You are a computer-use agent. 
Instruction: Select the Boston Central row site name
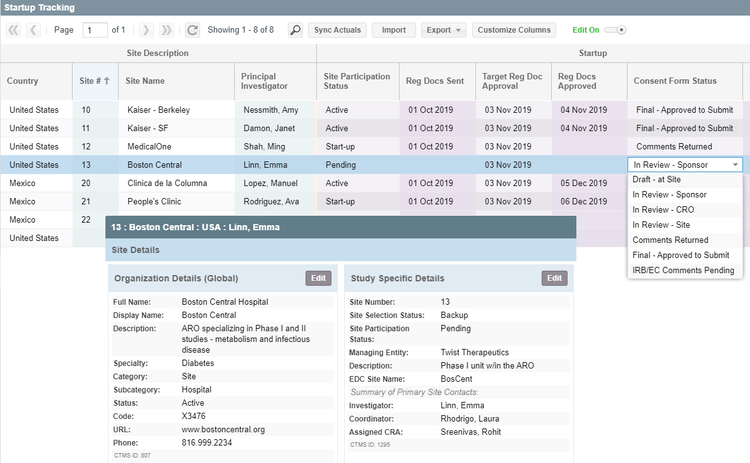(176, 165)
